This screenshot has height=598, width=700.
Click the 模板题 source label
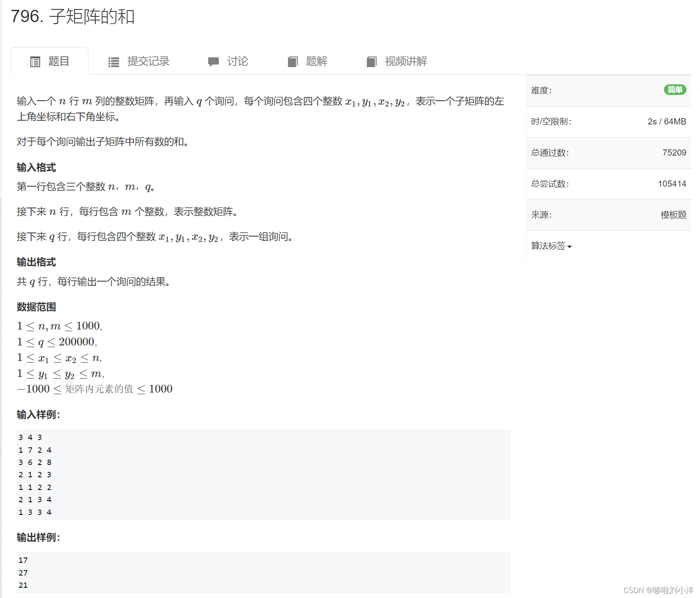673,215
